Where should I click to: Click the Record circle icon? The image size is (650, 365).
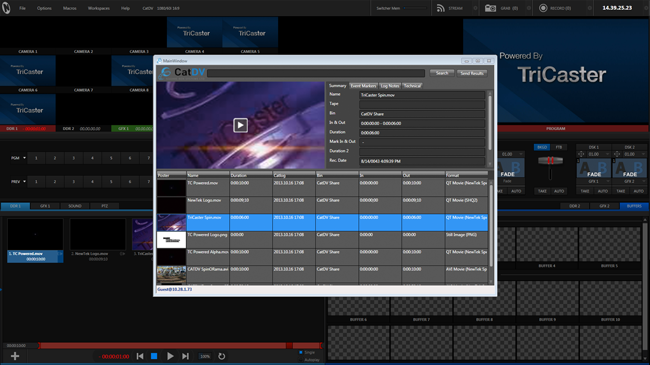point(543,8)
